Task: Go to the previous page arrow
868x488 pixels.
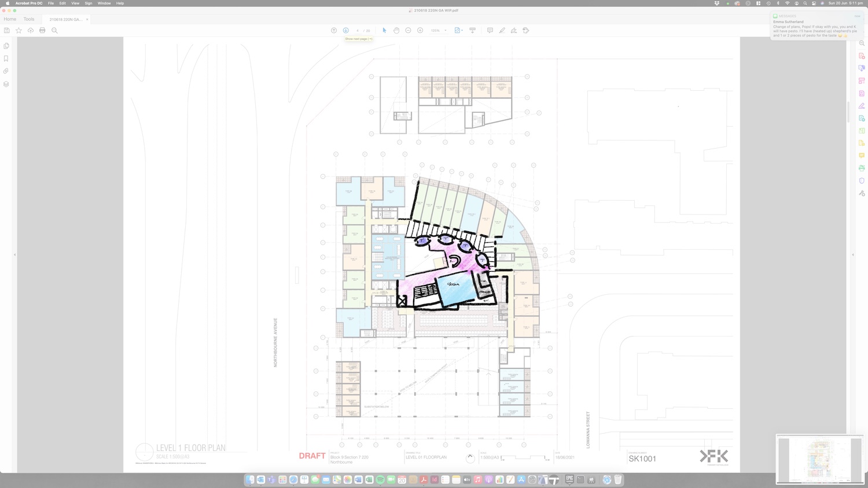Action: 334,31
